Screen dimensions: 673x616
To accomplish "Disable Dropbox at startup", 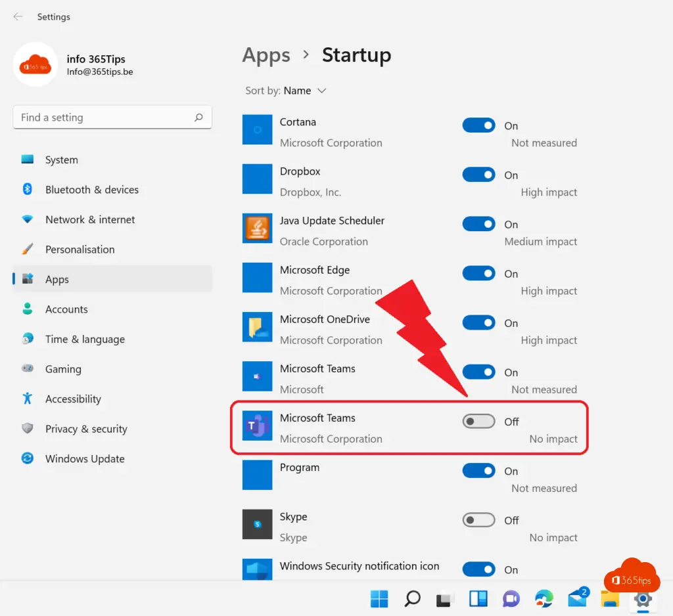I will (478, 175).
